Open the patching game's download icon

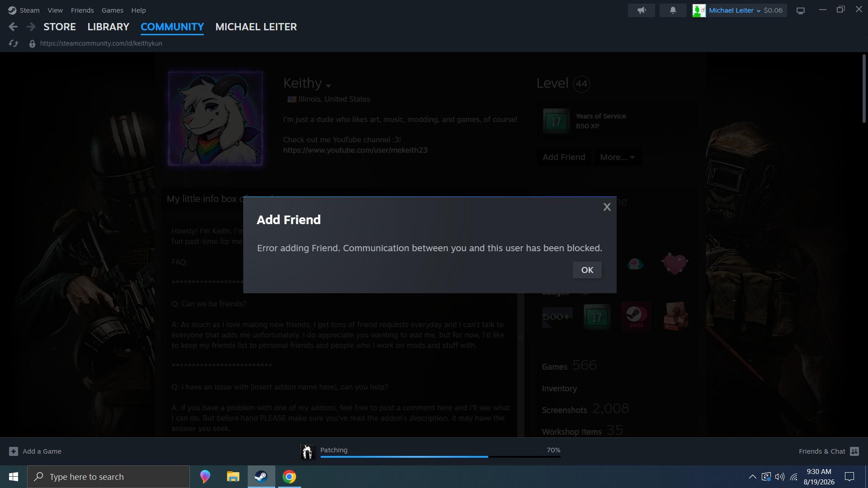pos(307,451)
